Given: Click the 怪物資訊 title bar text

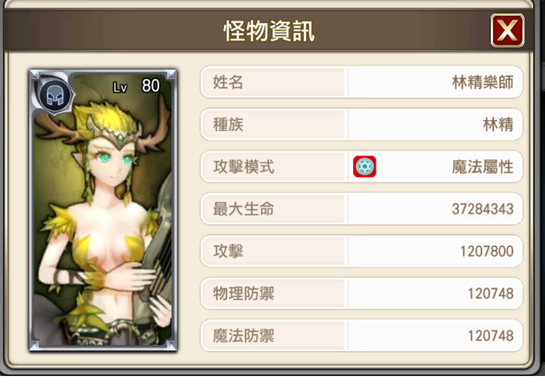Looking at the screenshot, I should click(x=269, y=31).
